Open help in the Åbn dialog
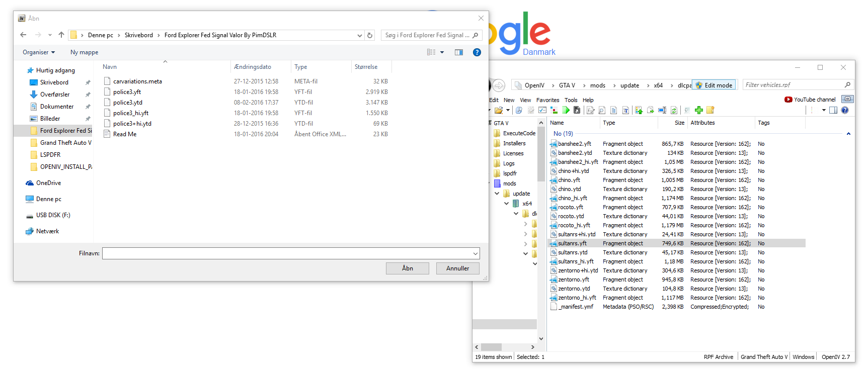868x374 pixels. coord(477,52)
